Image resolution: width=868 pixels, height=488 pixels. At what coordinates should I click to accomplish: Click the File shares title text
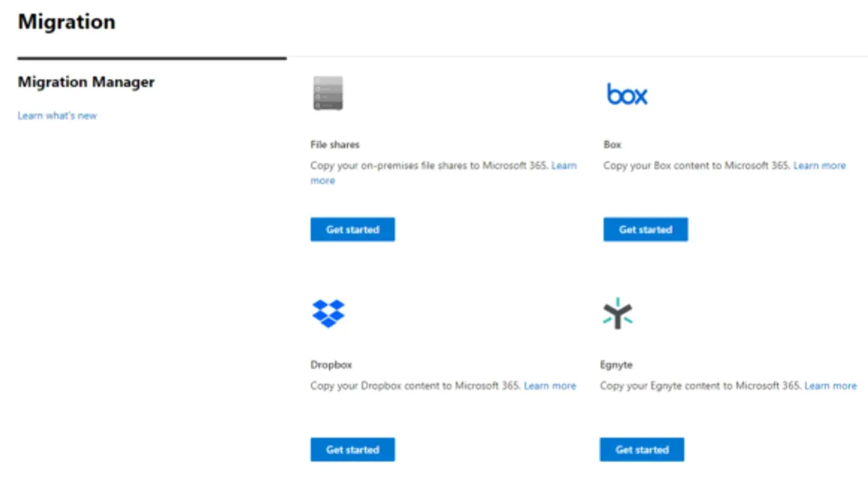(335, 145)
